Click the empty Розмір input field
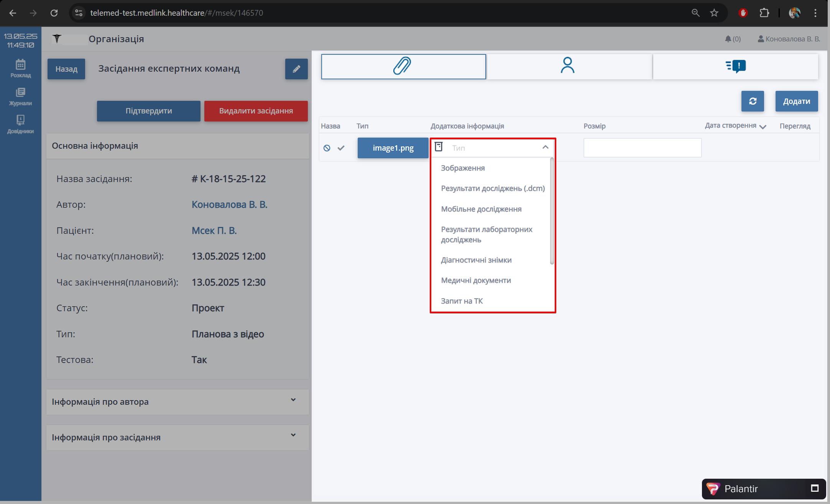This screenshot has width=830, height=504. pyautogui.click(x=642, y=148)
